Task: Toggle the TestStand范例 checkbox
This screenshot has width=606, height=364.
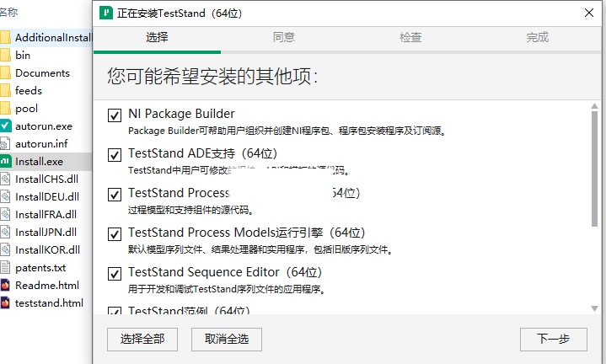Action: [x=115, y=311]
